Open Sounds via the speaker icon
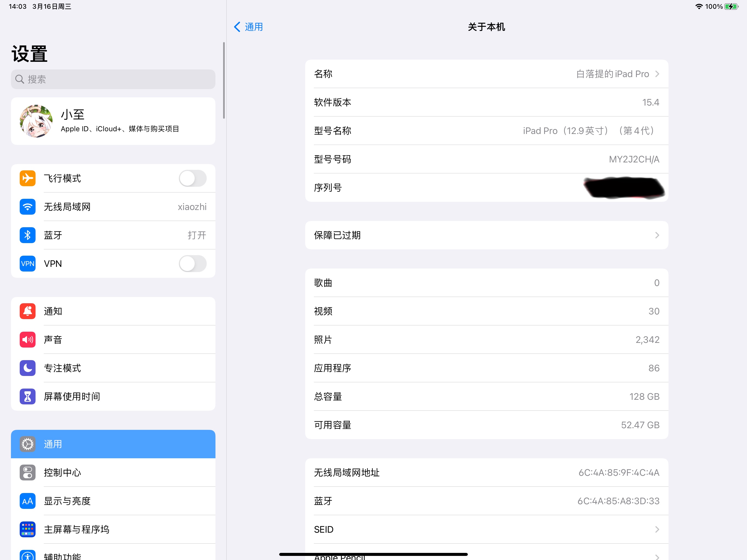The image size is (747, 560). 27,339
